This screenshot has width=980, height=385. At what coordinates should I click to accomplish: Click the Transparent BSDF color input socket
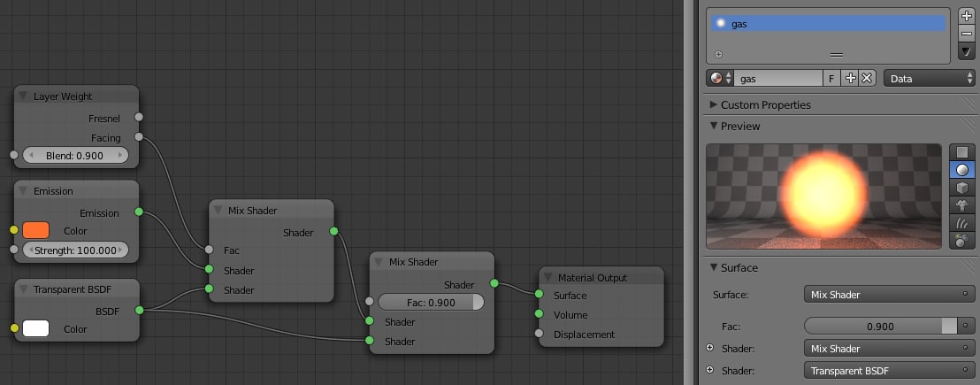[x=14, y=328]
